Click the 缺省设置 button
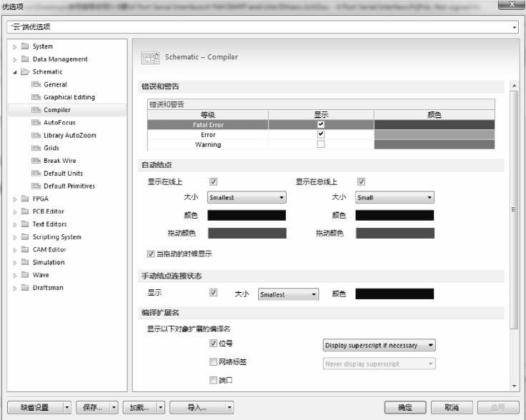Image resolution: width=526 pixels, height=420 pixels. click(x=35, y=407)
